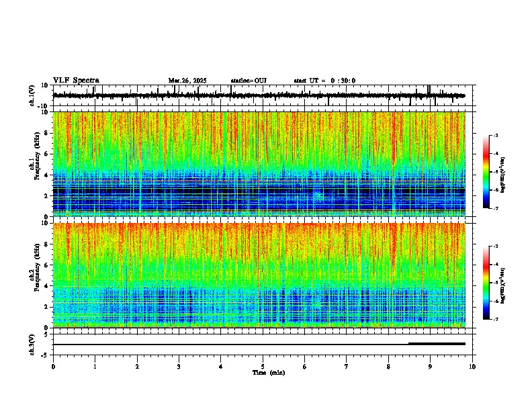This screenshot has width=532, height=411.
Task: Select the date text "Mar.26, 2025"
Action: (x=187, y=81)
